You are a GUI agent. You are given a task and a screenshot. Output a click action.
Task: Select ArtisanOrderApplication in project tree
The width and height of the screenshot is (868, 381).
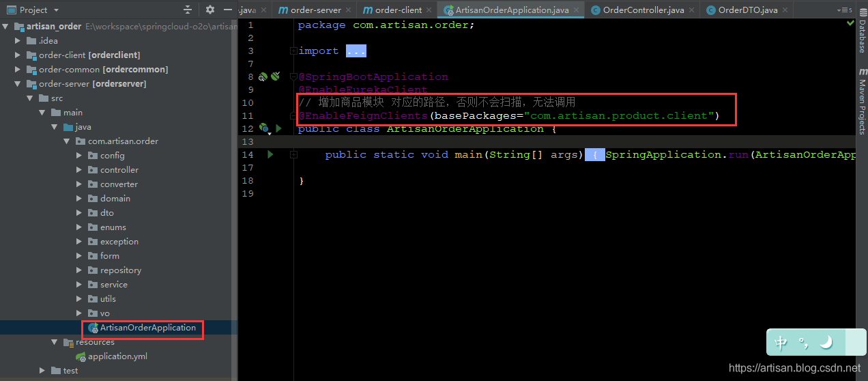coord(147,328)
